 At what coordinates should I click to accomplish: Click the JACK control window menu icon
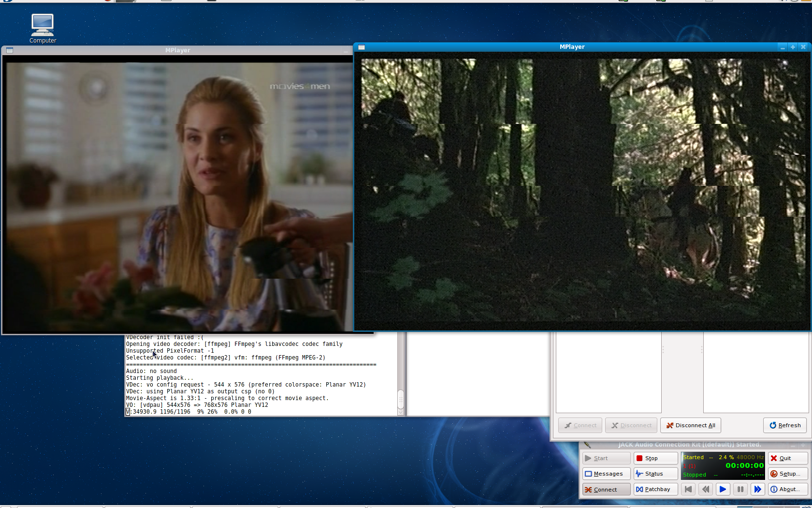point(587,444)
